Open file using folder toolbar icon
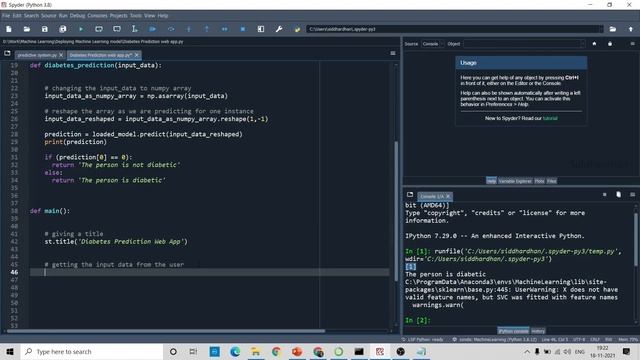 tap(27, 29)
